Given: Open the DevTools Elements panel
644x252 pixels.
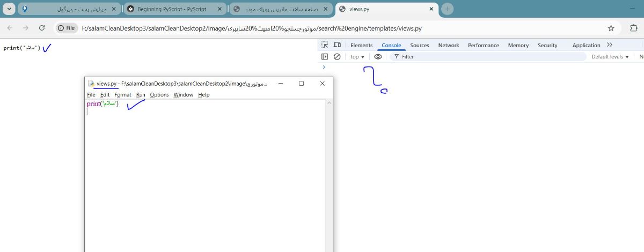Looking at the screenshot, I should click(361, 46).
